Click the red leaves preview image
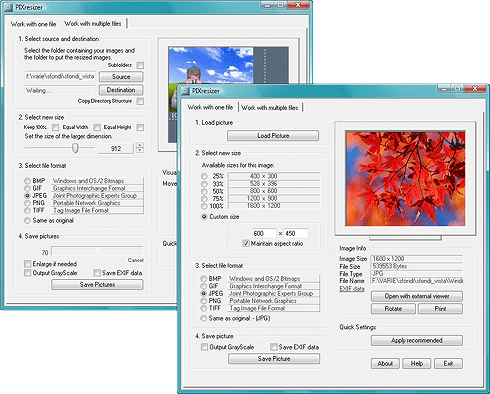Image resolution: width=490 pixels, height=394 pixels. [x=405, y=179]
